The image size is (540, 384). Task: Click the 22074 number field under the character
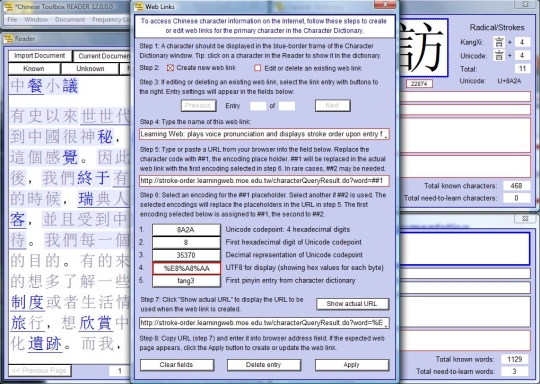coord(419,84)
